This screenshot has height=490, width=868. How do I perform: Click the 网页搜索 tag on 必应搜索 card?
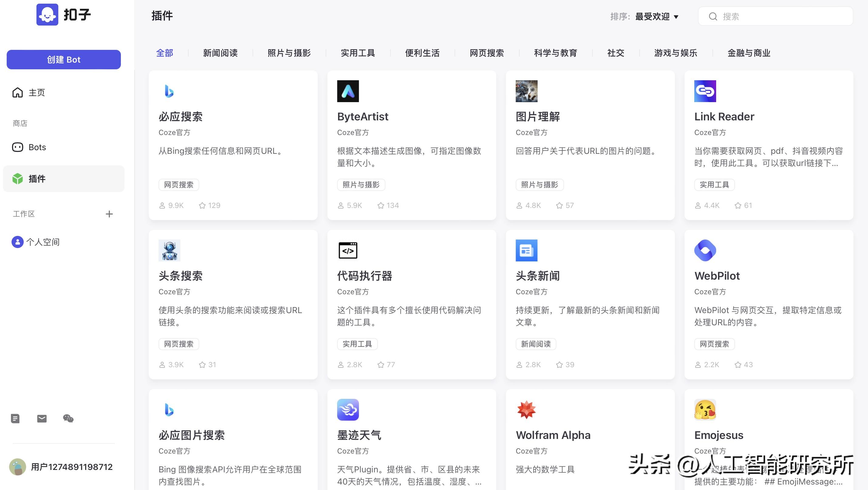(x=179, y=185)
